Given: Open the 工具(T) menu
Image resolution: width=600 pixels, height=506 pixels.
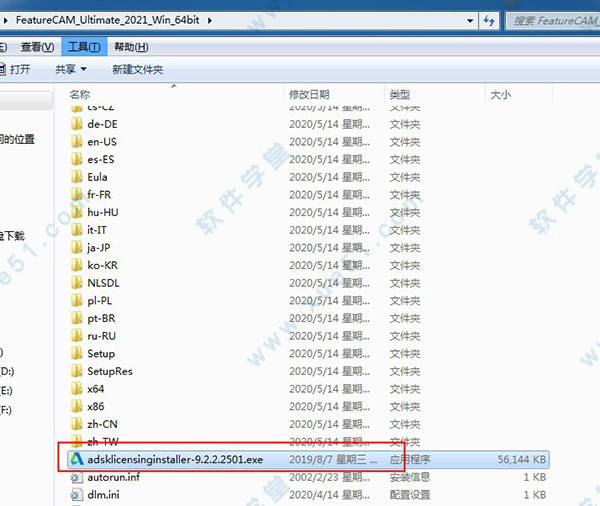Looking at the screenshot, I should tap(83, 46).
